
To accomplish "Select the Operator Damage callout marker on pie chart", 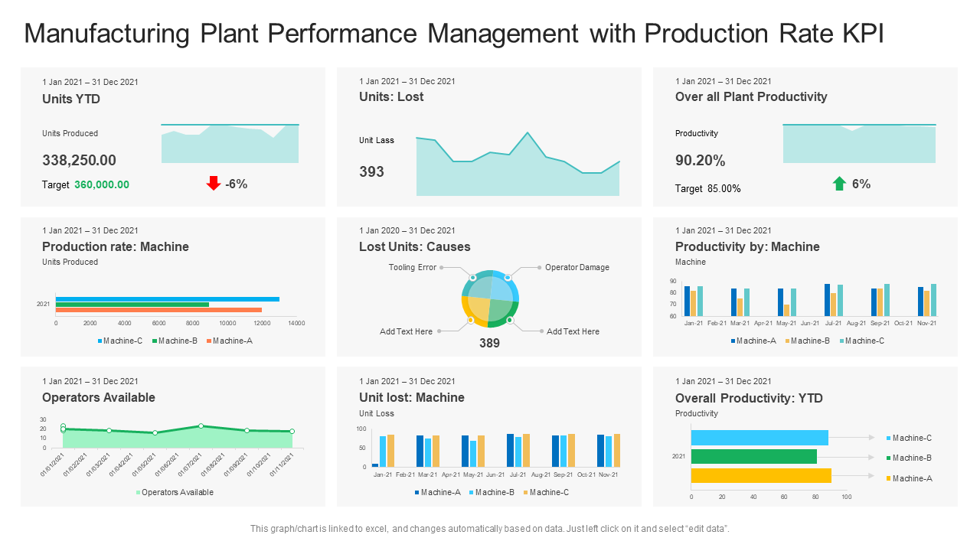I will (x=508, y=277).
